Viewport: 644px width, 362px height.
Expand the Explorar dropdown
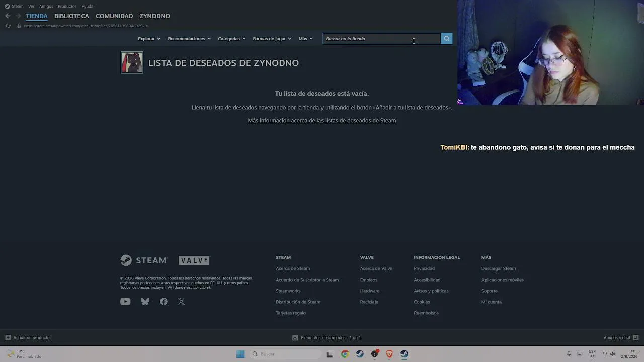(149, 39)
